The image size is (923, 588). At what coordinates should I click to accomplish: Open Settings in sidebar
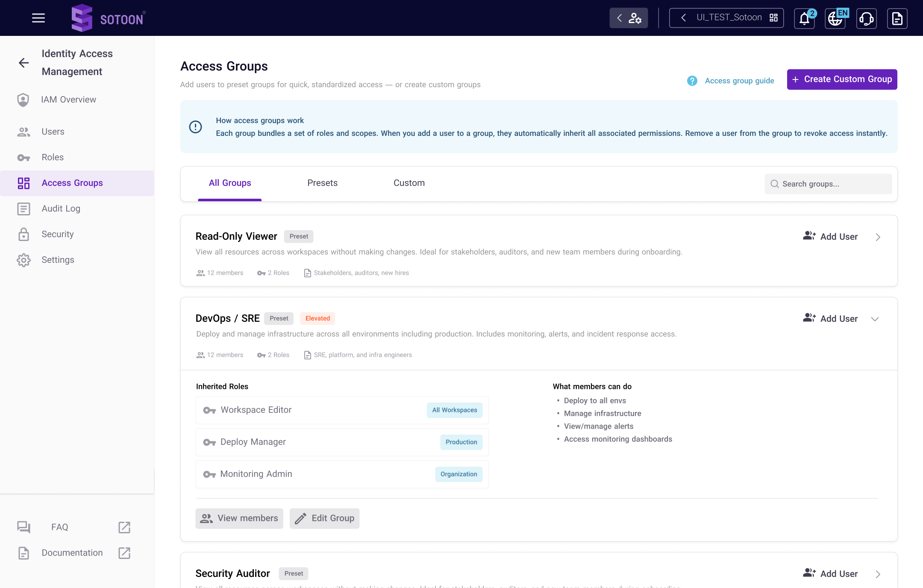tap(77, 260)
